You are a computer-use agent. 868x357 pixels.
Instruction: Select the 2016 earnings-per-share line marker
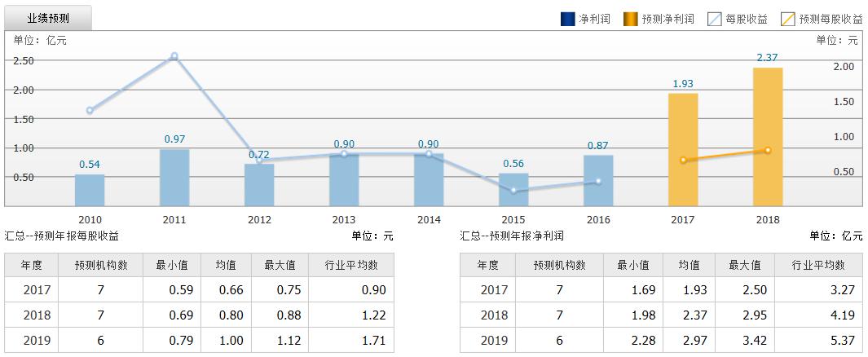598,181
